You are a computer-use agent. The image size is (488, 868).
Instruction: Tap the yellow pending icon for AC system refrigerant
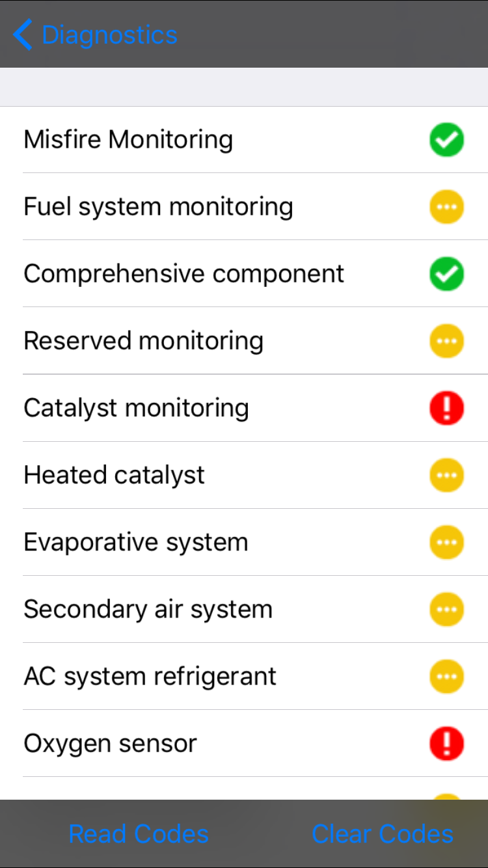[446, 676]
